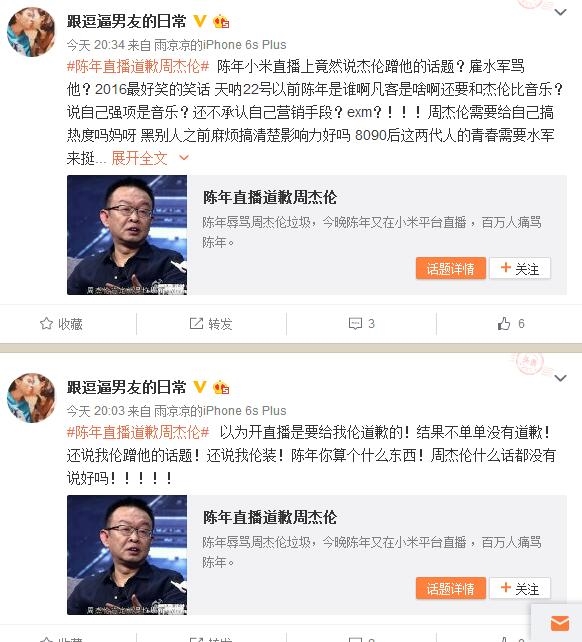Open hashtag #陈年直播道歉周杰伦# in second post
The image size is (582, 642).
coord(138,432)
